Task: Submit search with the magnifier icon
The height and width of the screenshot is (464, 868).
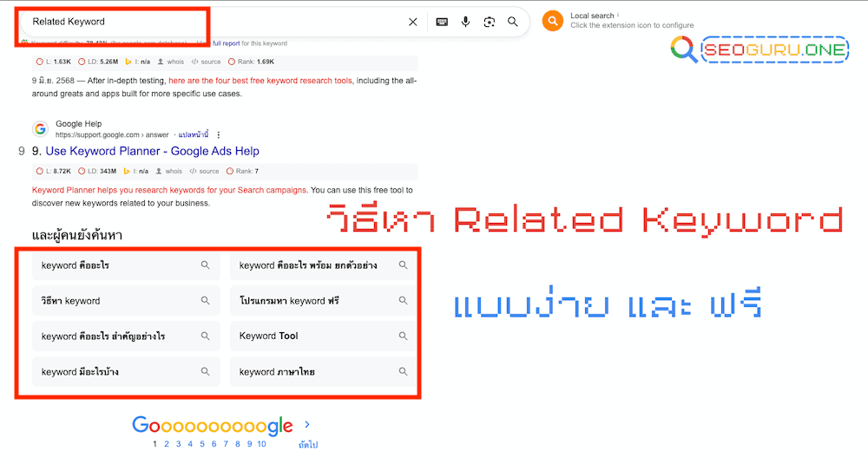Action: (x=513, y=23)
